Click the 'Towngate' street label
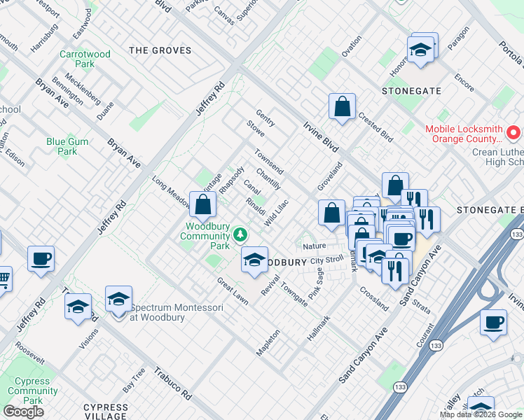Image resolution: width=524 pixels, height=420 pixels. tap(294, 295)
